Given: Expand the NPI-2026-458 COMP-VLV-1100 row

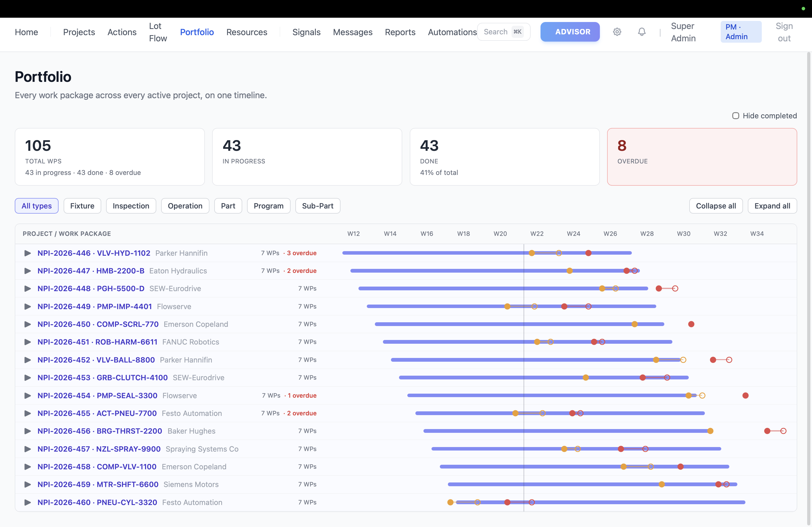Looking at the screenshot, I should tap(28, 467).
